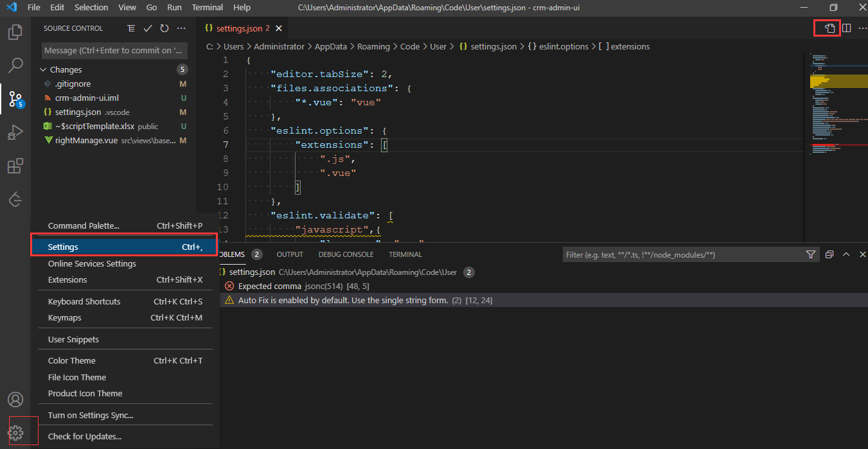The height and width of the screenshot is (449, 868).
Task: Open Color Theme from the gear menu
Action: coord(70,360)
